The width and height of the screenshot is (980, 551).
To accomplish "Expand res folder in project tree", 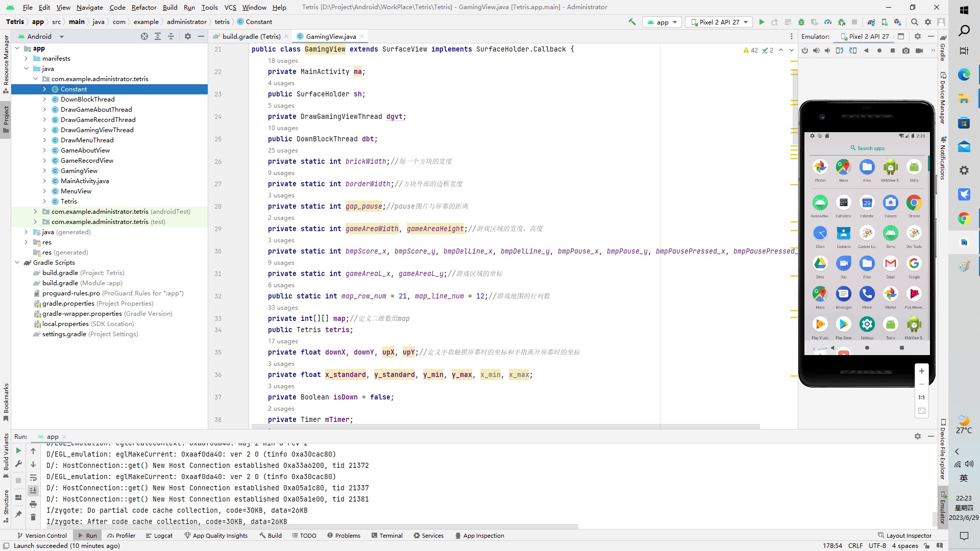I will (x=26, y=242).
